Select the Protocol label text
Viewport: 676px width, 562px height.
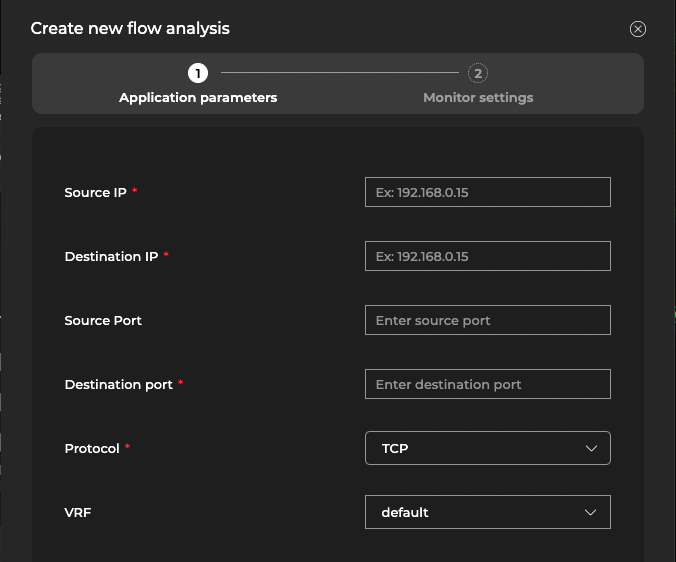(92, 449)
